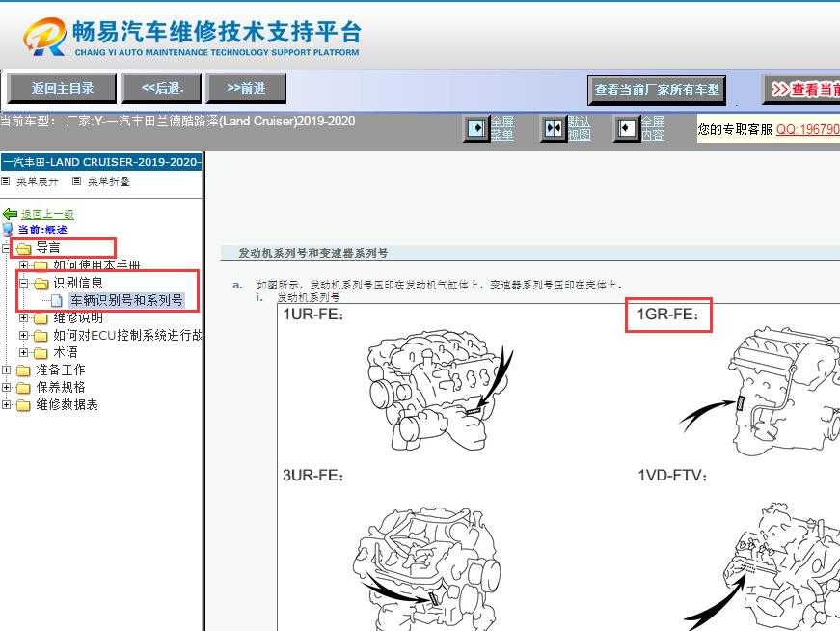840x631 pixels.
Task: Click the 1GR-FE engine illustration
Action: click(761, 392)
